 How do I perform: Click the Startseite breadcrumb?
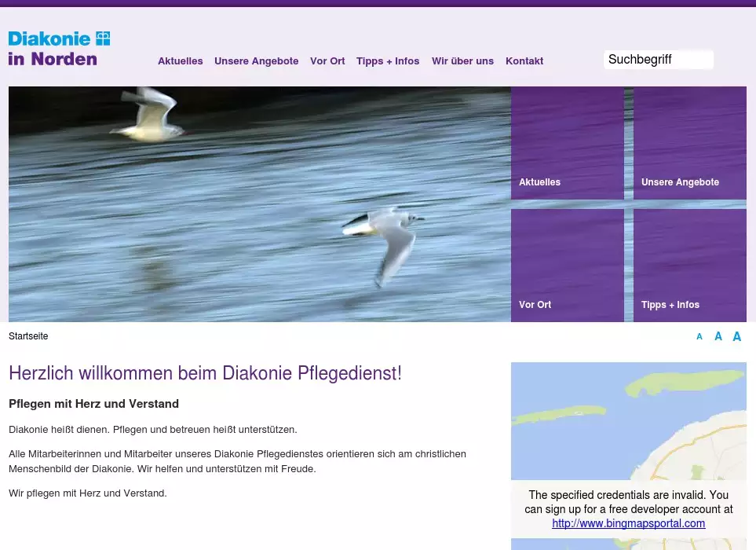point(28,336)
